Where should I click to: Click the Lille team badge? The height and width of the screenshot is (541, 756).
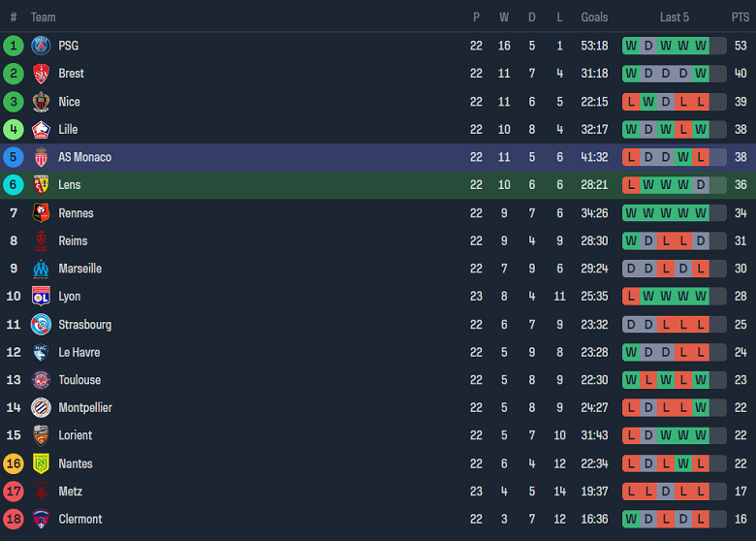[41, 130]
